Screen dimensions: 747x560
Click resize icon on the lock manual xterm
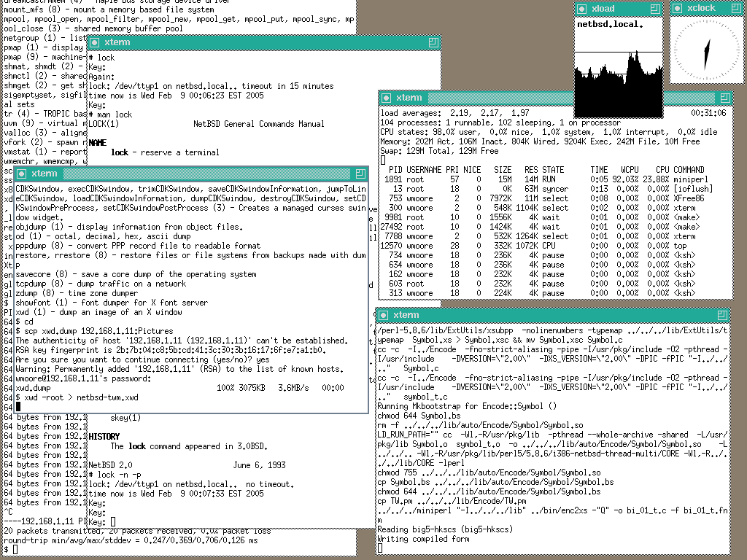click(x=433, y=42)
